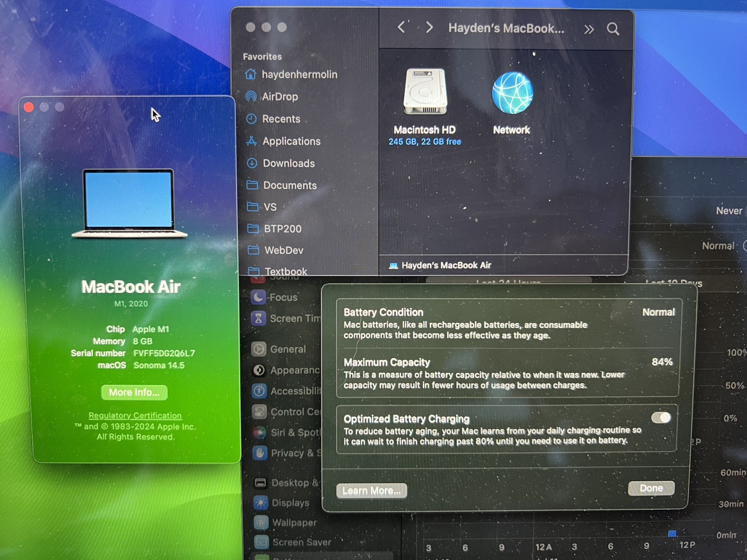Open Recents in Finder sidebar

[x=273, y=119]
